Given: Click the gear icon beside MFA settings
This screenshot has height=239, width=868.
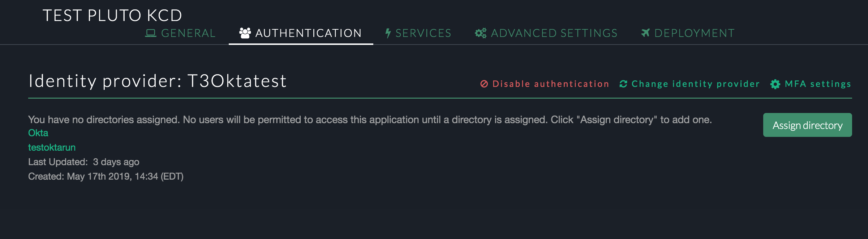Looking at the screenshot, I should pos(774,84).
